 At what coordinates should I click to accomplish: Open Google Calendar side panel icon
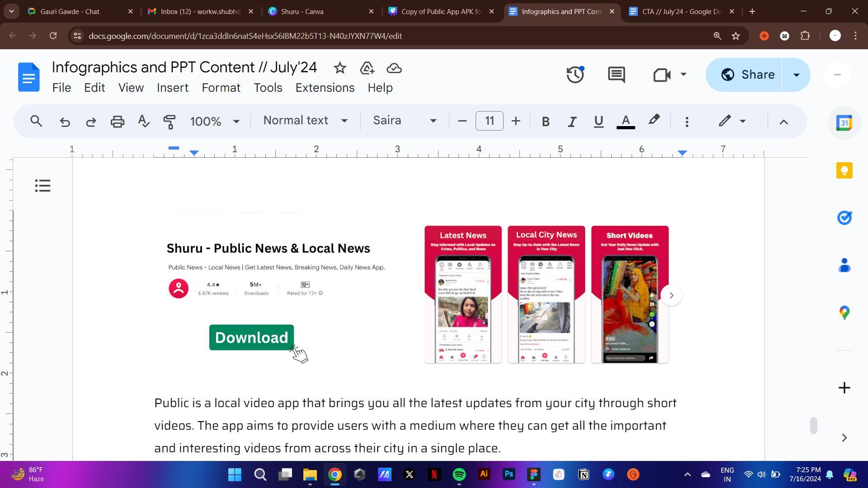tap(844, 123)
